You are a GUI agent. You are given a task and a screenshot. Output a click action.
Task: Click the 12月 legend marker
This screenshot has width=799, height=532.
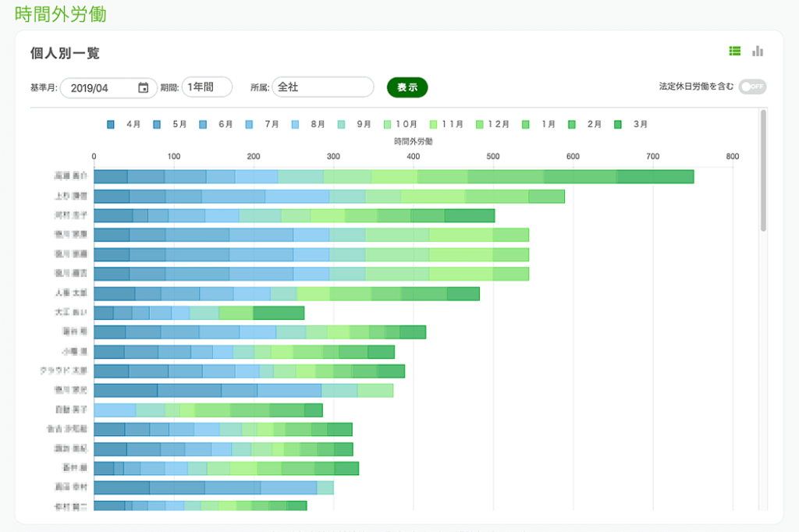(x=479, y=125)
